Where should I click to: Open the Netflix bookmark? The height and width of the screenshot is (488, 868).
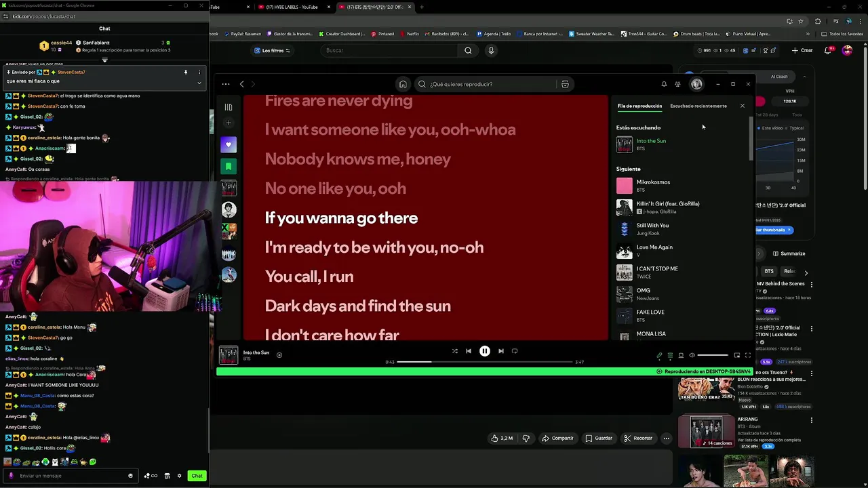(x=409, y=34)
